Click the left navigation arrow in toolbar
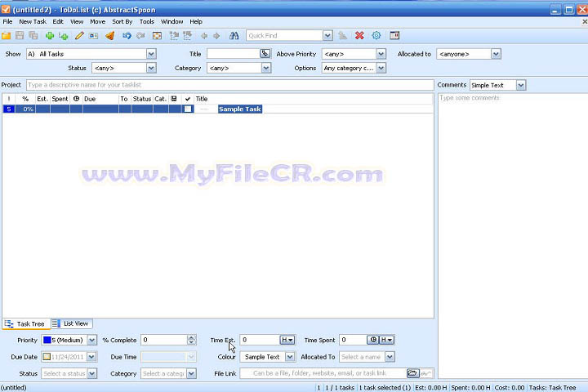The image size is (588, 392). pos(204,36)
